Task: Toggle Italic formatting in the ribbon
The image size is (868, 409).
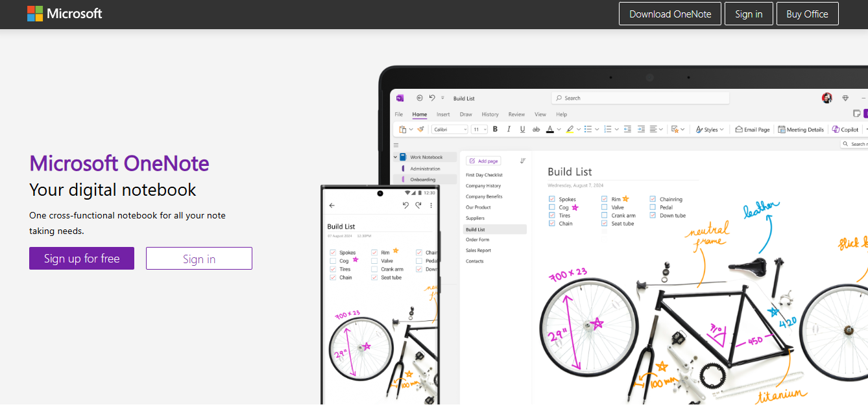Action: click(x=509, y=129)
